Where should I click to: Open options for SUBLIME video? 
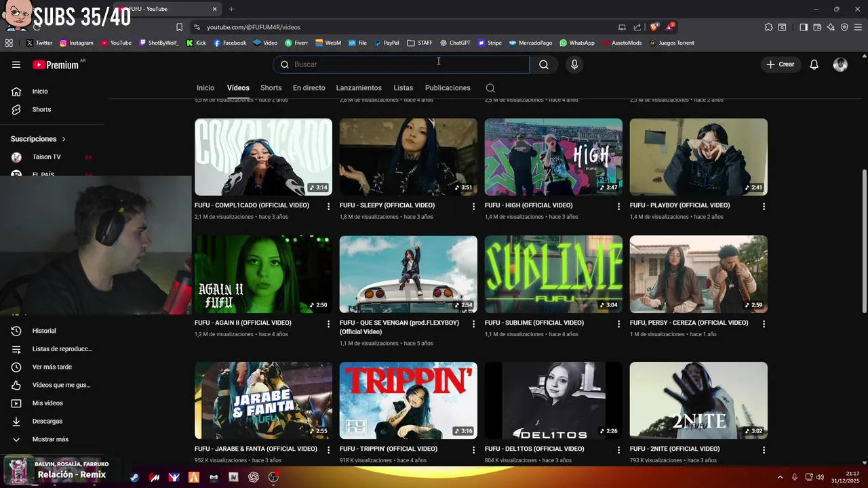618,324
